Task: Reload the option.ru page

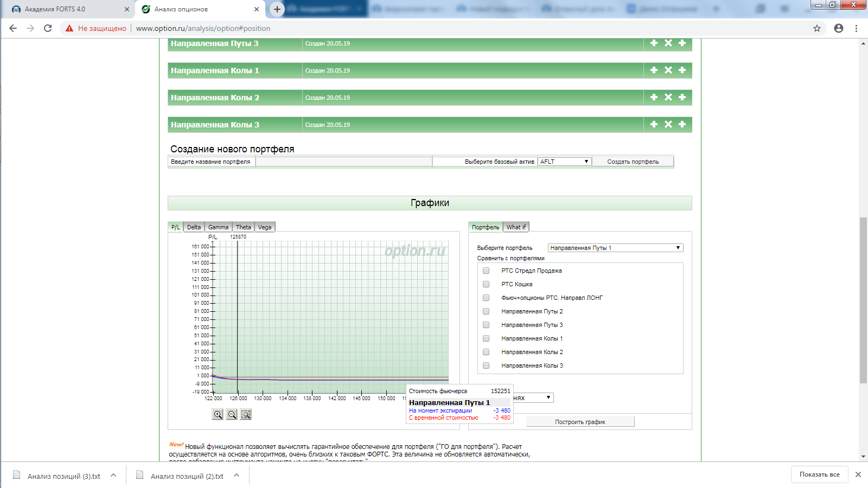Action: tap(48, 28)
